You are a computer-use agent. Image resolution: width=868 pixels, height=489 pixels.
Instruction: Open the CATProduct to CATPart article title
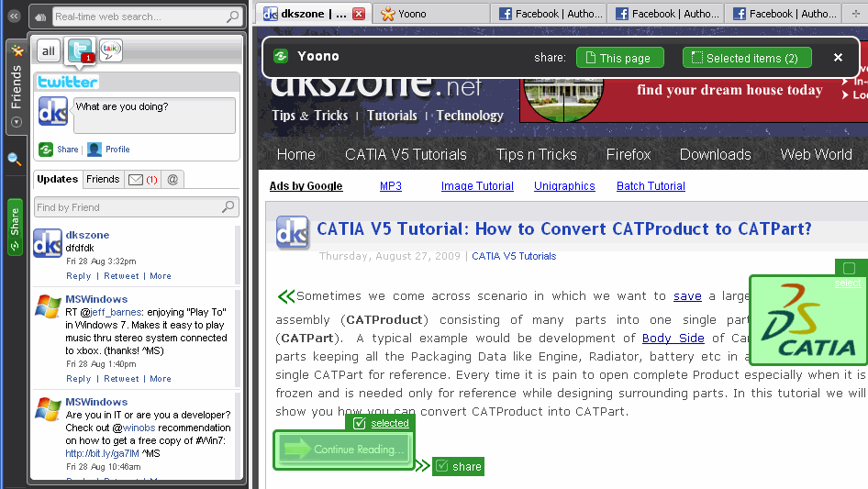pos(564,228)
